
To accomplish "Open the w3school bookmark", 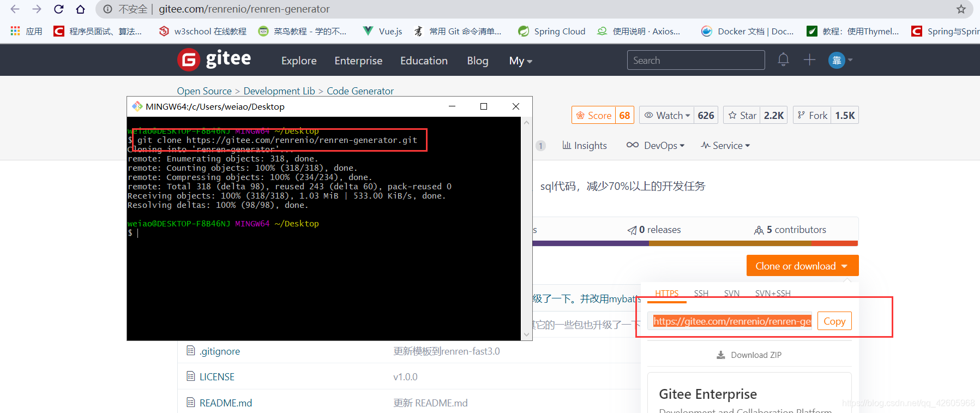I will (x=203, y=31).
